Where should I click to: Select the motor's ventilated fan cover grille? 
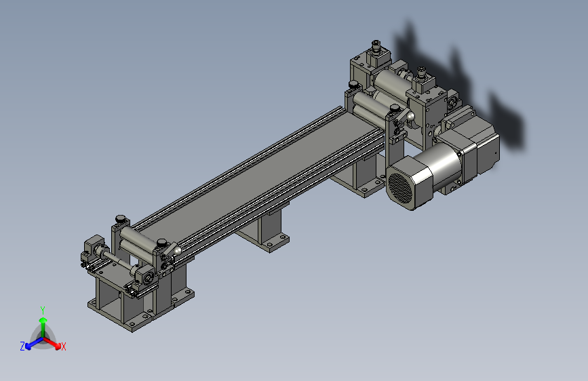point(400,187)
